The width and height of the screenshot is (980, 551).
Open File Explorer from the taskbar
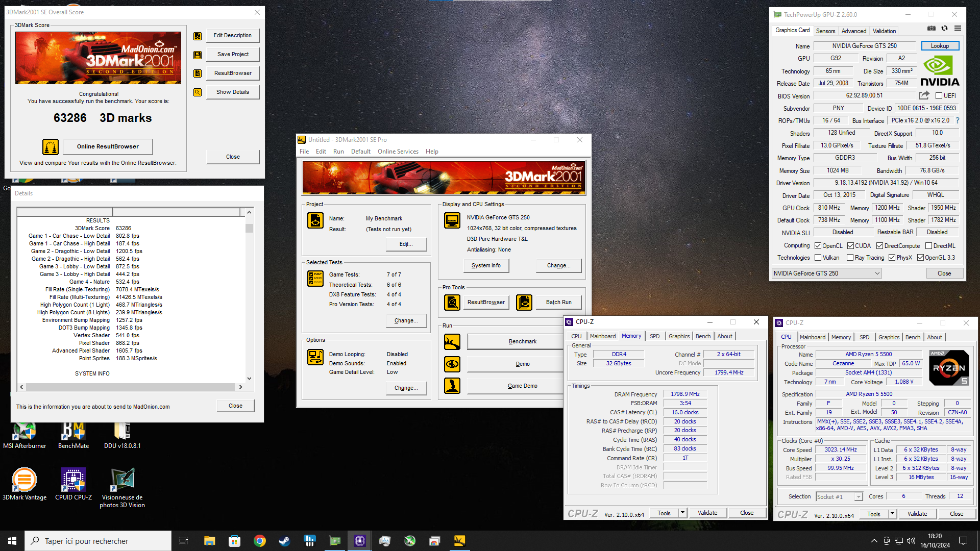[210, 541]
